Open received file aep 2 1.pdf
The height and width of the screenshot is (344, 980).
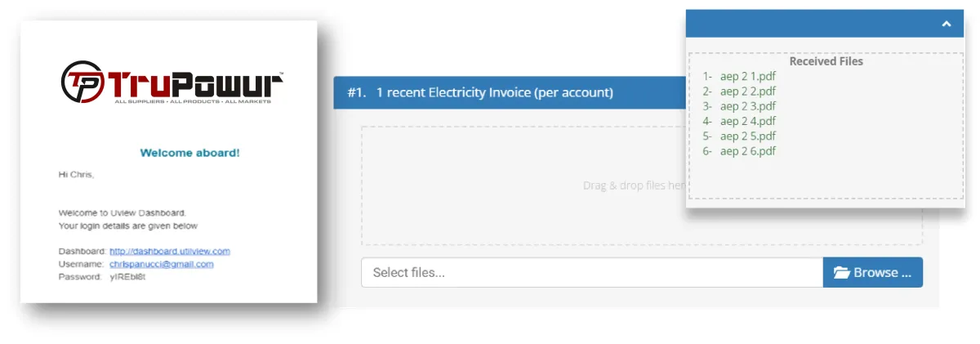(x=747, y=76)
